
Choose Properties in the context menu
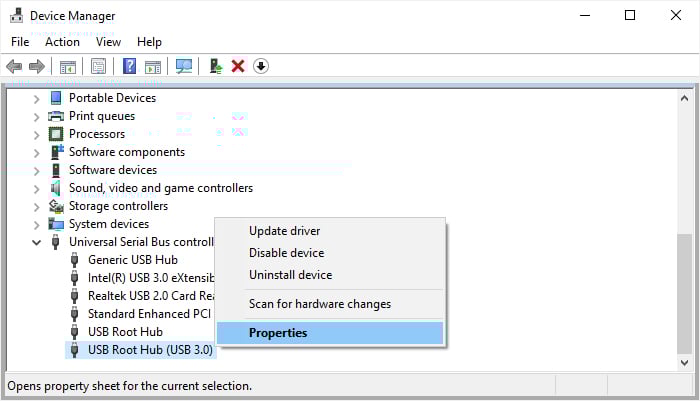pyautogui.click(x=330, y=333)
